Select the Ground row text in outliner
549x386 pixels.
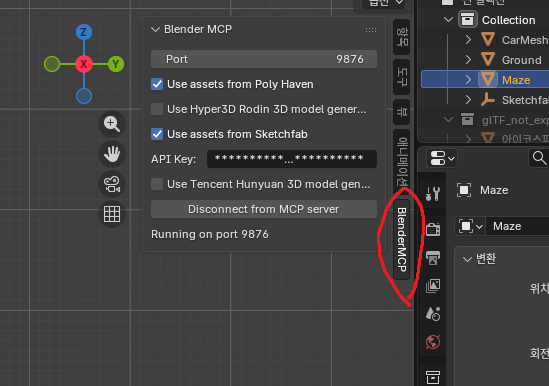point(522,60)
